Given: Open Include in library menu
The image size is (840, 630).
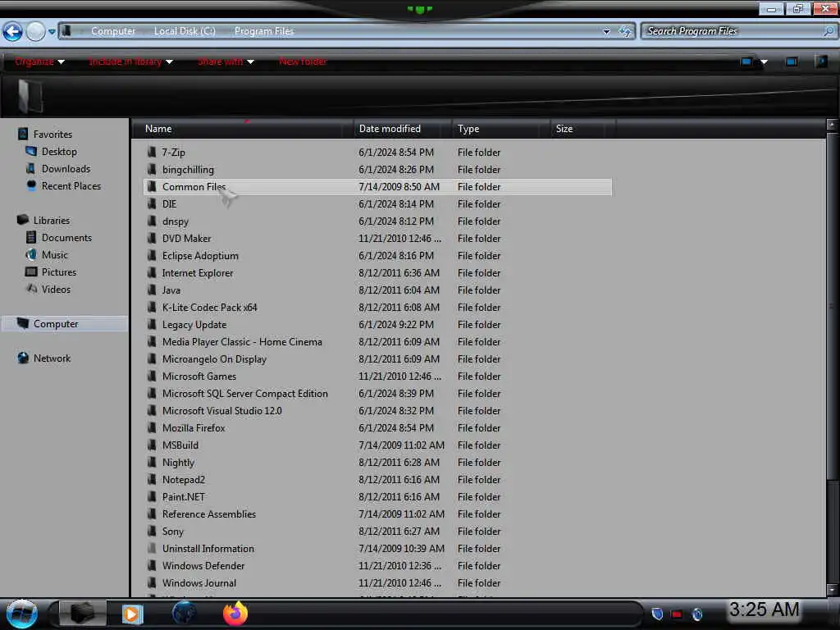Looking at the screenshot, I should tap(130, 62).
